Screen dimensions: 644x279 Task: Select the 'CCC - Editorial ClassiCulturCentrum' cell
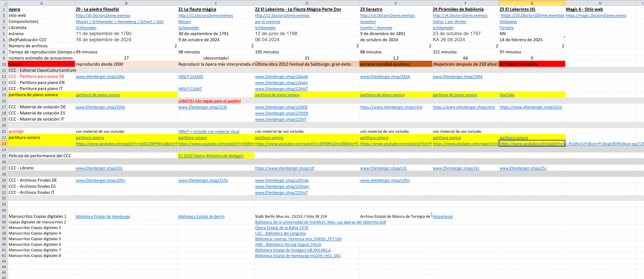click(x=42, y=70)
